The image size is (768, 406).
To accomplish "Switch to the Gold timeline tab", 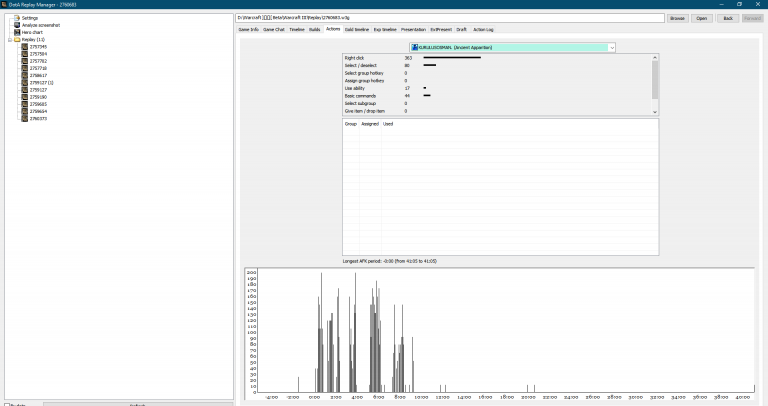I will point(357,30).
